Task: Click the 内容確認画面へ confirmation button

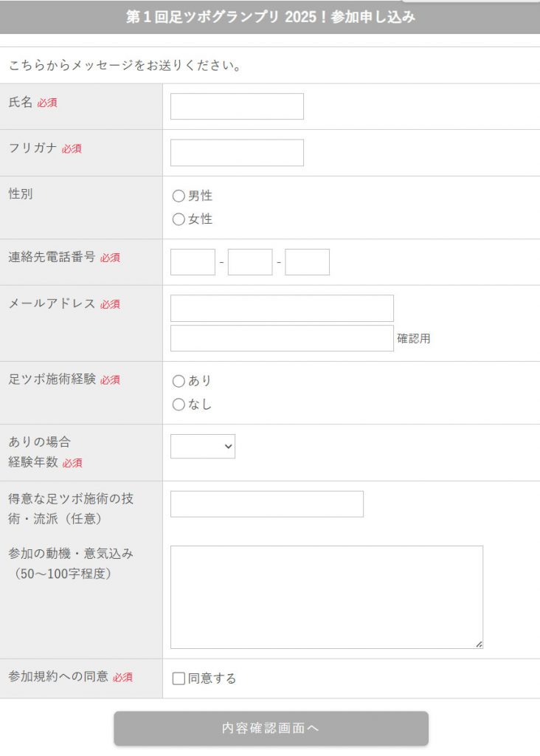Action: point(270,728)
